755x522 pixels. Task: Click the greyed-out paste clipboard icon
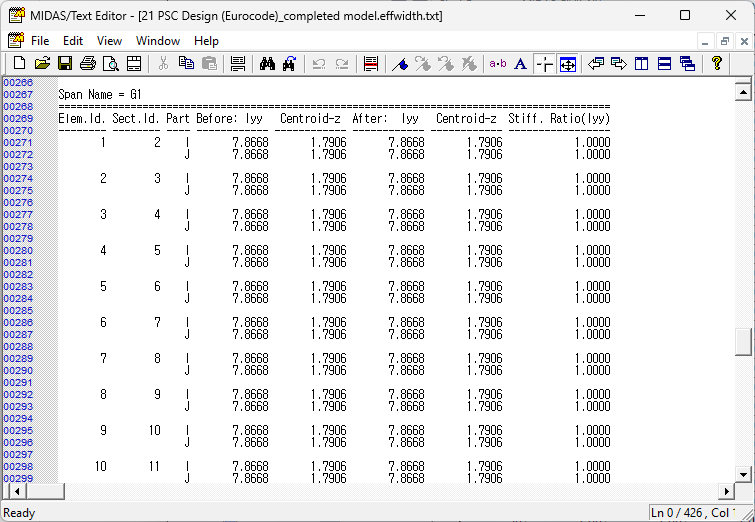209,63
